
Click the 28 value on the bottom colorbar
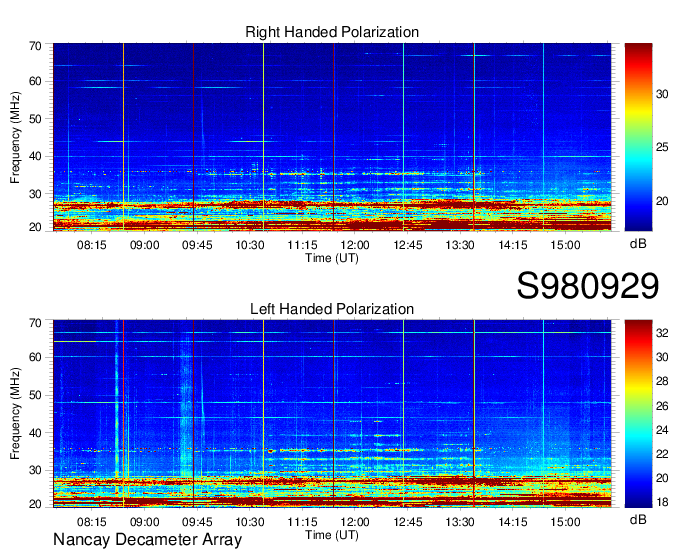[662, 381]
